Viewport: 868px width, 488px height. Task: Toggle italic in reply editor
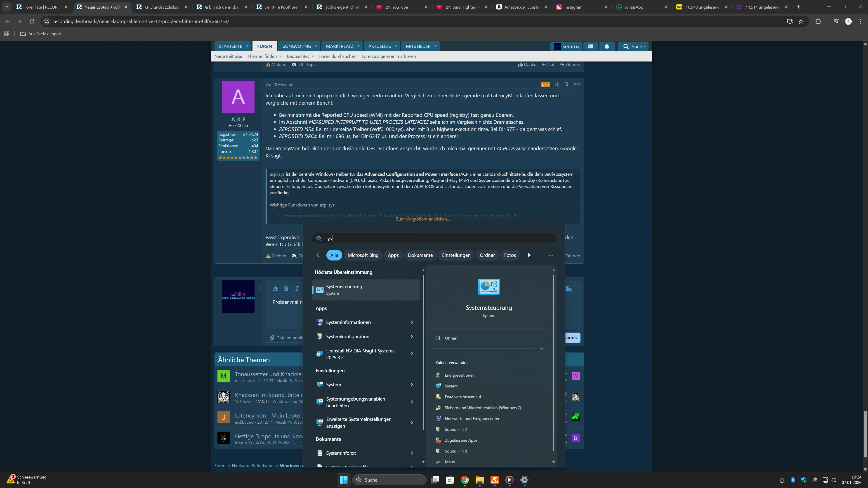[x=297, y=289]
